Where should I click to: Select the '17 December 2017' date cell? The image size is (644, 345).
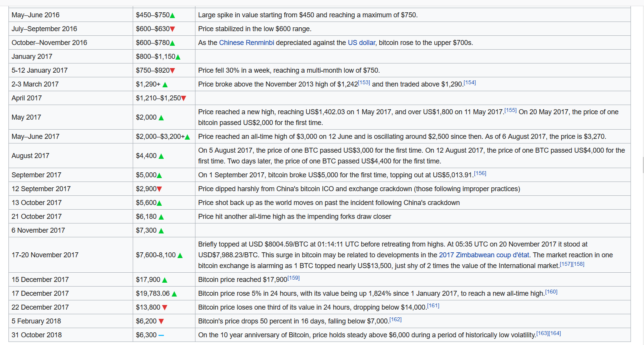coord(71,293)
